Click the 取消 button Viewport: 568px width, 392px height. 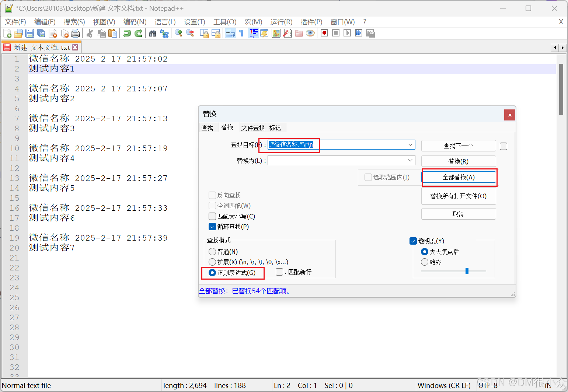459,214
